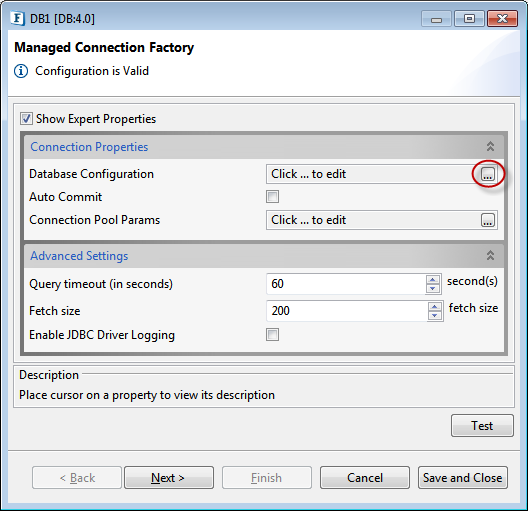Click the Fetch size value field
The width and height of the screenshot is (528, 511).
346,311
